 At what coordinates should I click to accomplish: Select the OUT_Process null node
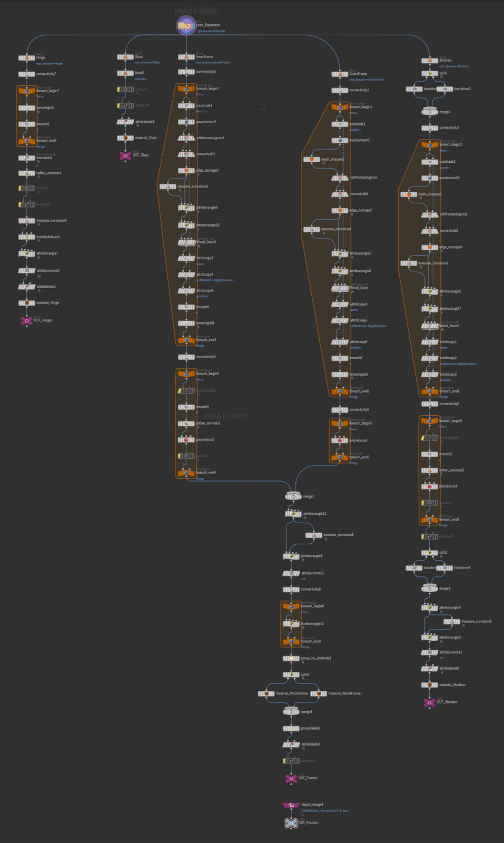(291, 823)
